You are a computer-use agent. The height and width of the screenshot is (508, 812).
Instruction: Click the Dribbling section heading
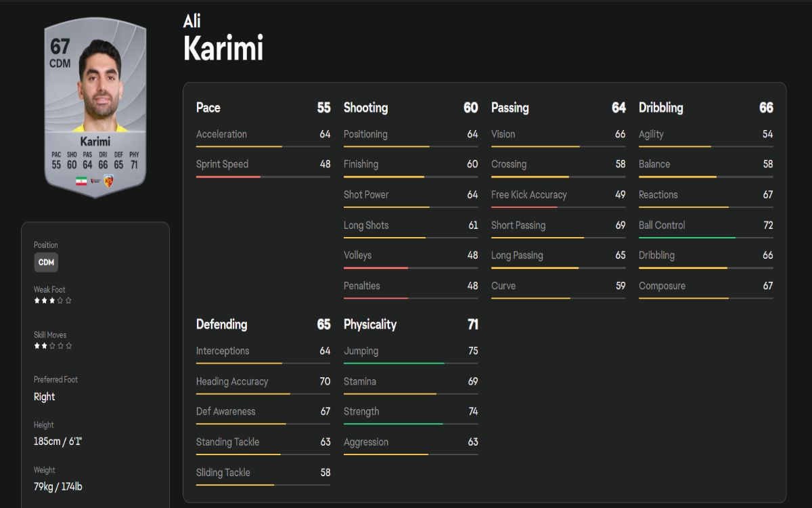[x=660, y=108]
